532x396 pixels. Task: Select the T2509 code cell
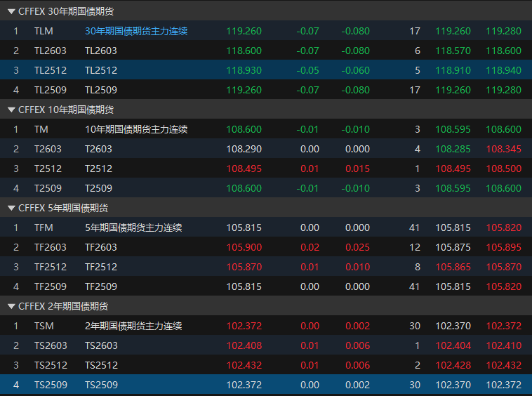click(48, 188)
